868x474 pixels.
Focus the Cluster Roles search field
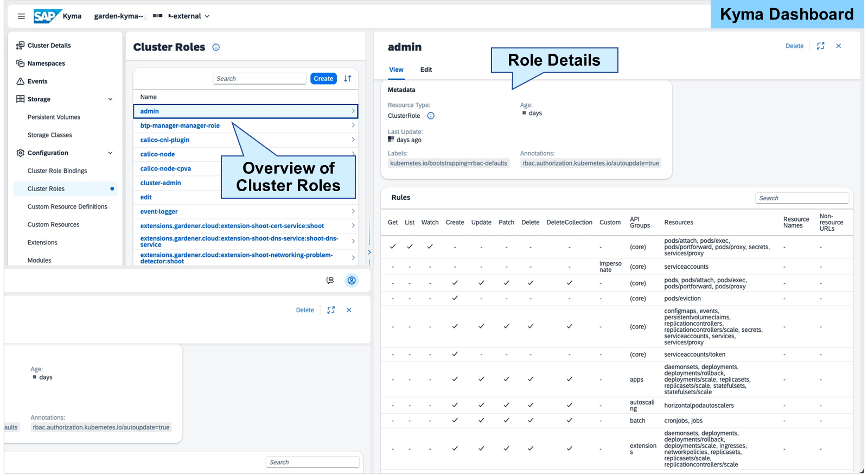coord(260,79)
